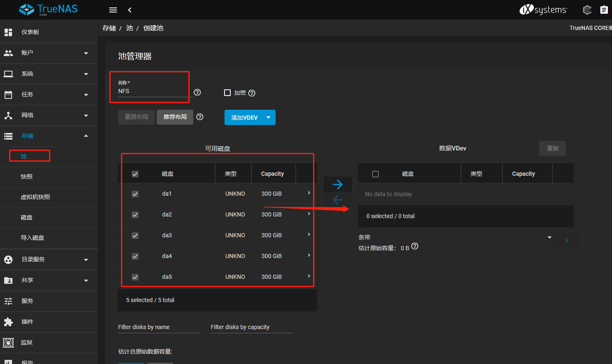Click the 系统 laptop icon
This screenshot has height=364, width=612.
point(8,74)
